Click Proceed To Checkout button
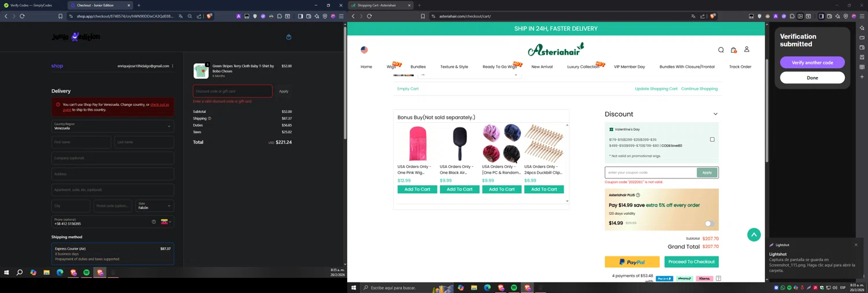The width and height of the screenshot is (868, 293). 692,262
